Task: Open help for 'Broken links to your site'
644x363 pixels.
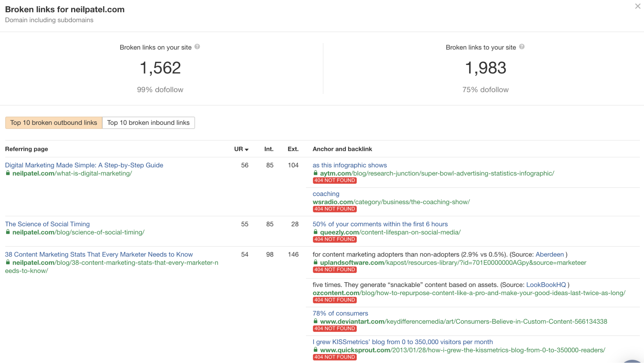Action: (522, 47)
